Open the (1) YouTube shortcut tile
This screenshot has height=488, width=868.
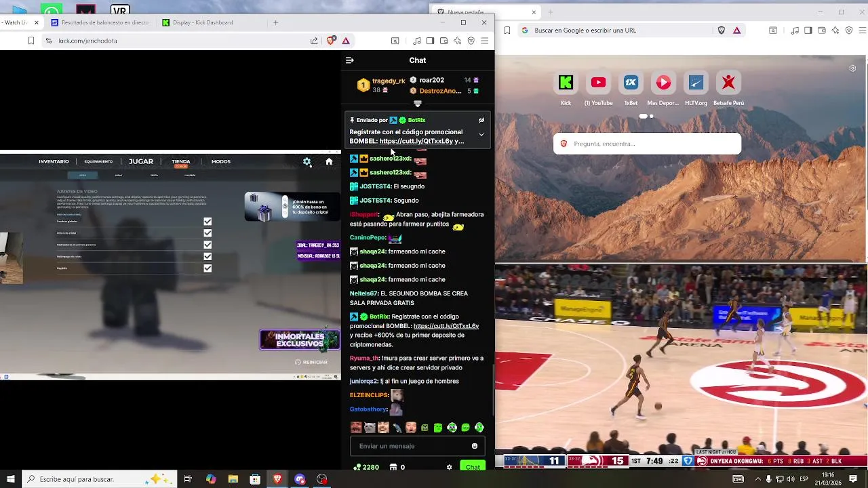(598, 88)
